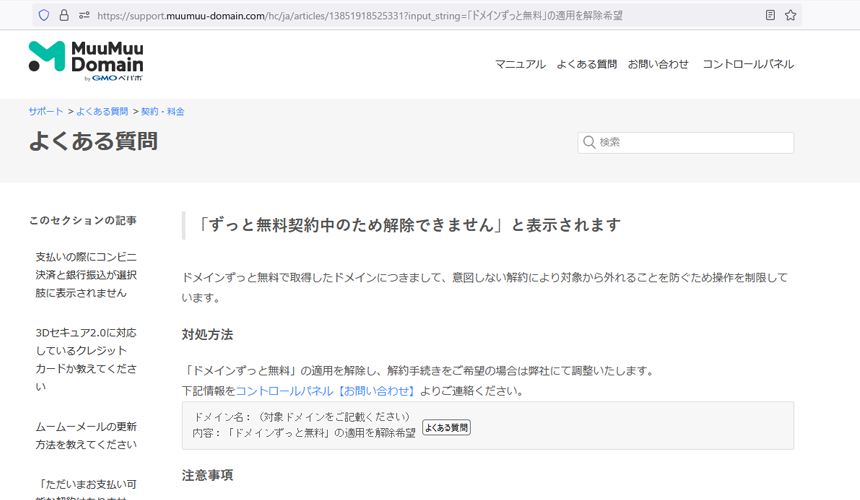The image size is (860, 500).
Task: Bookmark this page with the star icon
Action: click(x=791, y=15)
